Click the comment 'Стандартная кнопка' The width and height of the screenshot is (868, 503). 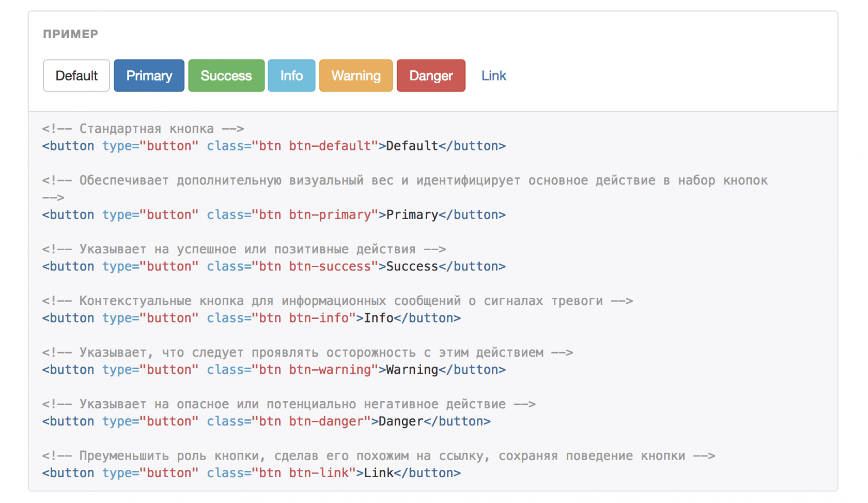pyautogui.click(x=143, y=129)
